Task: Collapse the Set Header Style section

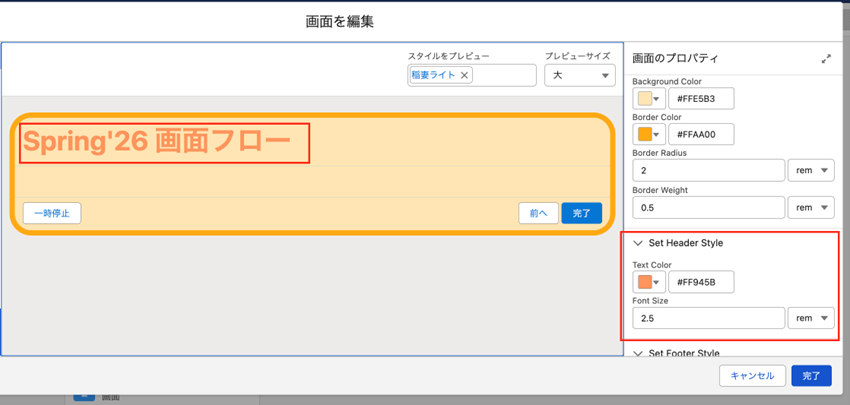Action: (638, 243)
